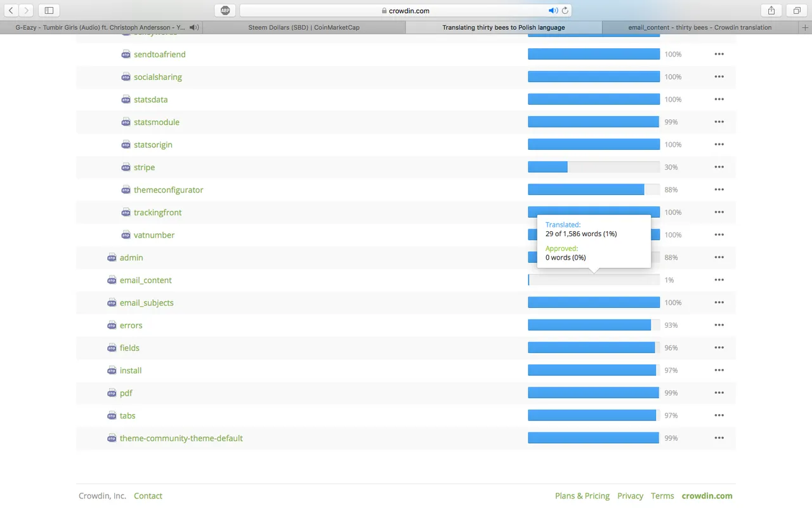This screenshot has height=508, width=812.
Task: Open the more options menu for errors
Action: coord(719,325)
